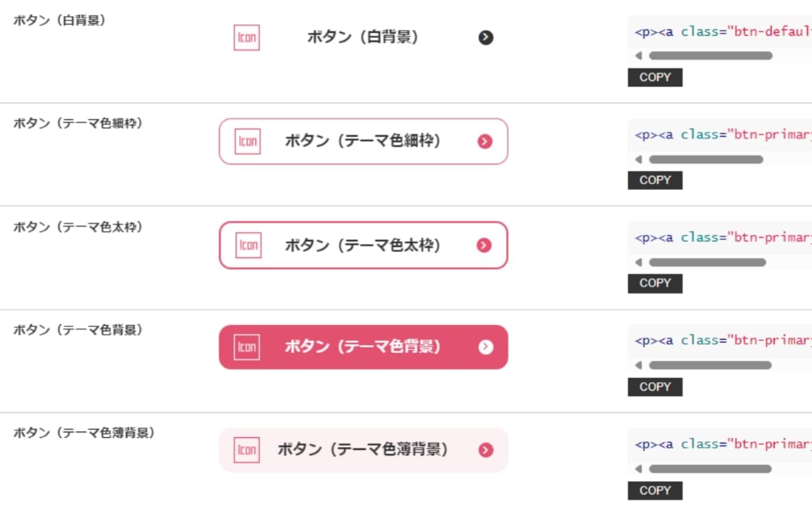Copy the btn-default code snippet

pos(655,77)
